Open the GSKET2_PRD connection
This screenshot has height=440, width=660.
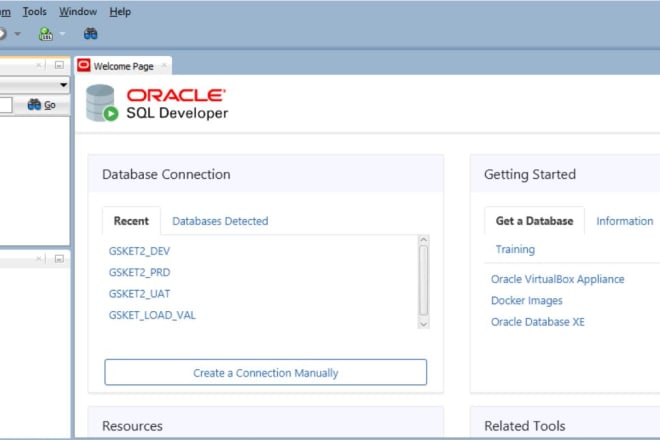[139, 272]
